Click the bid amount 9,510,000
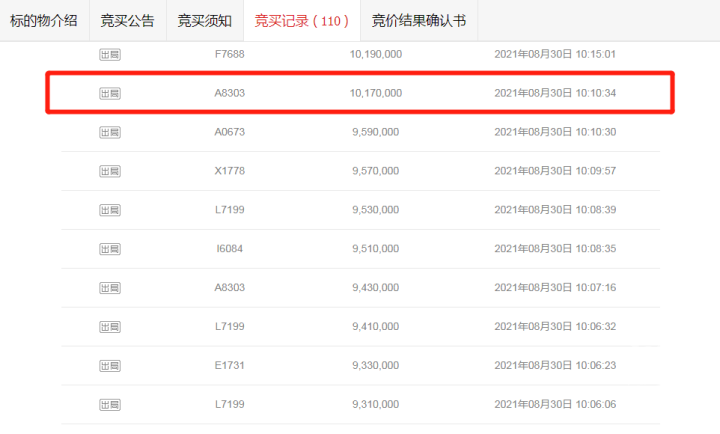This screenshot has height=434, width=720. point(375,249)
